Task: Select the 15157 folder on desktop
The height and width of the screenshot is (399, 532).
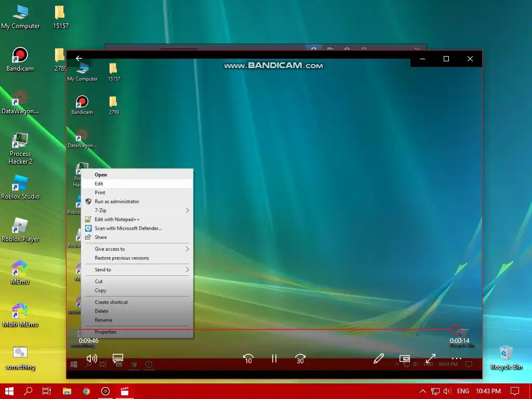Action: click(x=61, y=17)
